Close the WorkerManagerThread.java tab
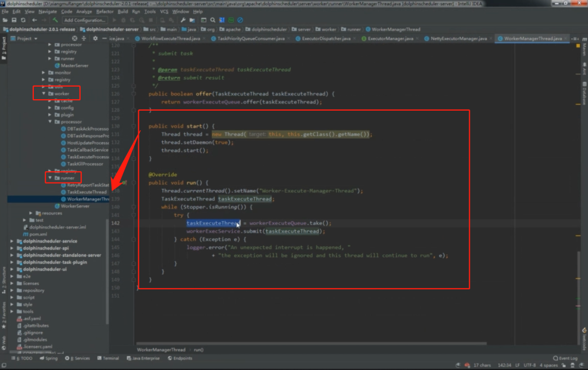 [566, 39]
